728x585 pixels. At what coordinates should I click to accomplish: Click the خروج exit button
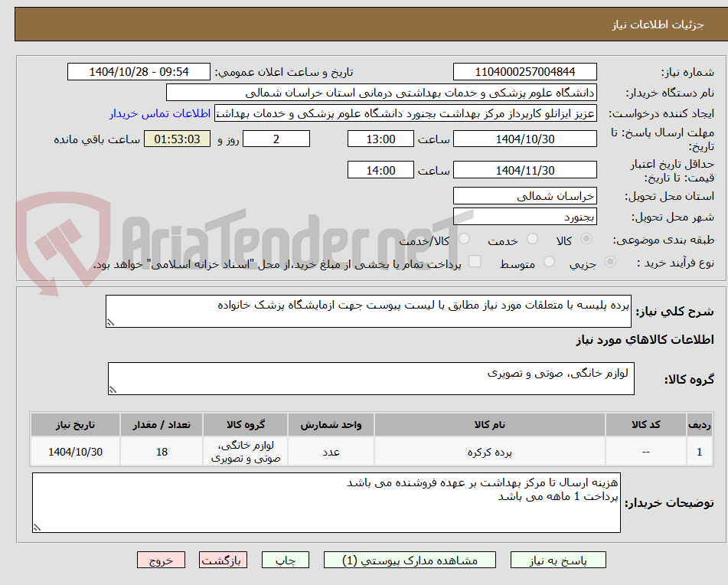point(161,560)
